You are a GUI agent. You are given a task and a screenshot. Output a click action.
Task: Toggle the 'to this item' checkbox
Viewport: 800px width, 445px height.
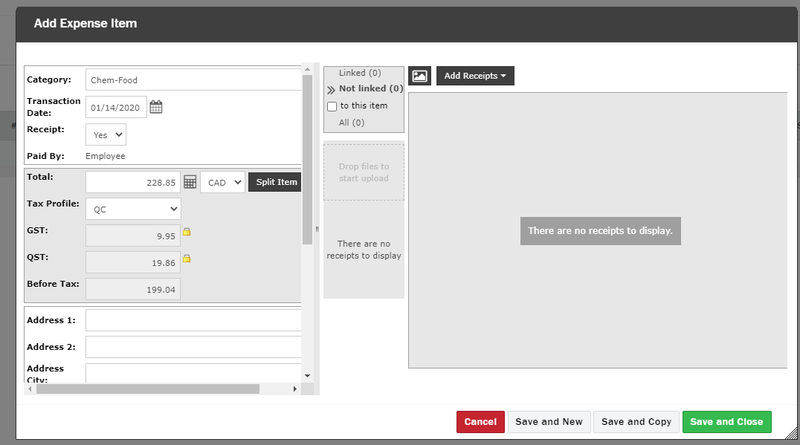[332, 106]
